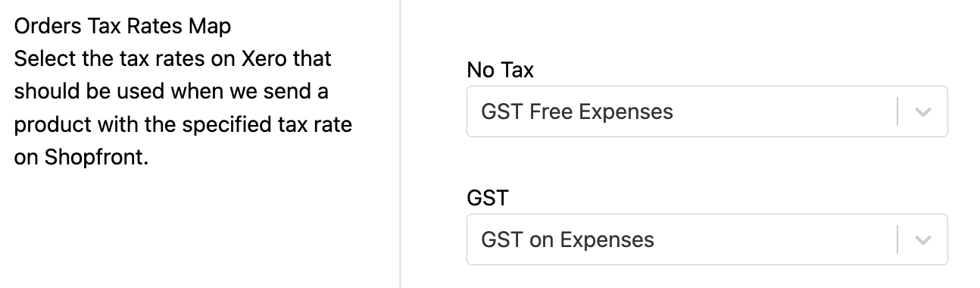Click the vertical divider between the panels
980x288 pixels.
point(400,144)
